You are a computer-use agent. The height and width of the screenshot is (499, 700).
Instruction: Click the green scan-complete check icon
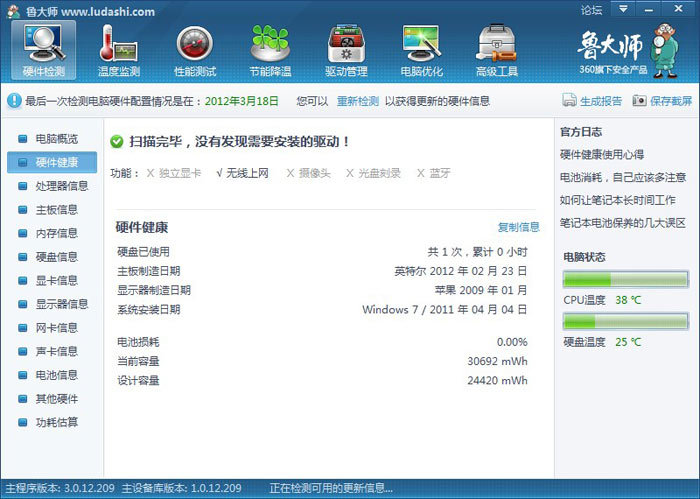pyautogui.click(x=117, y=141)
